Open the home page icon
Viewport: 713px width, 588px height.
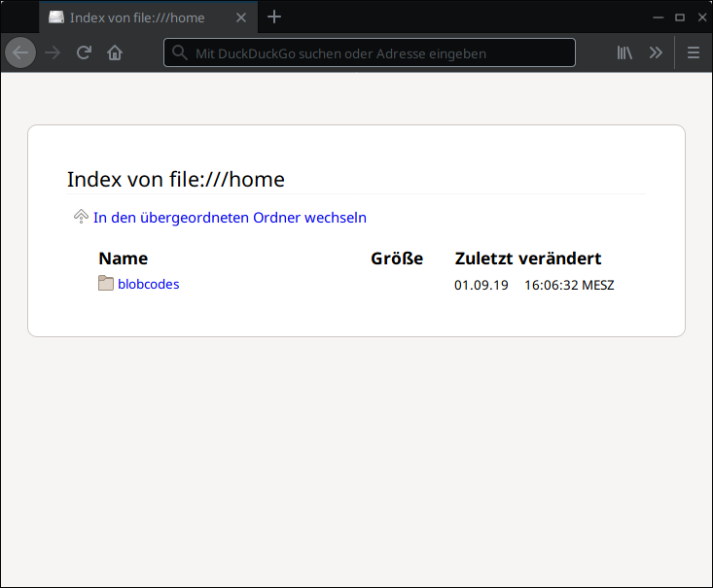point(115,52)
